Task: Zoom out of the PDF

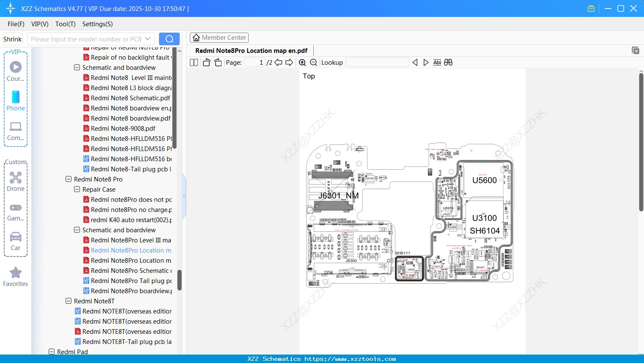Action: point(313,63)
